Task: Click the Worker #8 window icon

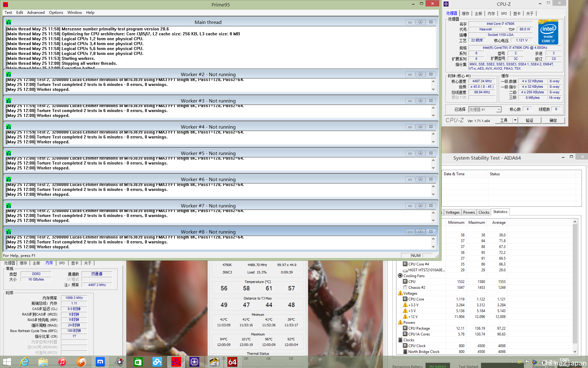Action: pyautogui.click(x=8, y=232)
